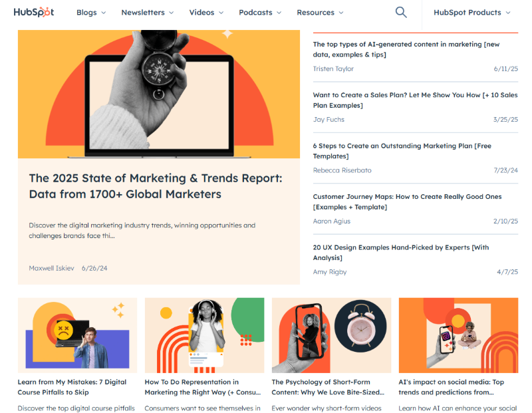Viewport: 532px width, 413px height.
Task: Open author Maxwell Iskiev's page
Action: pyautogui.click(x=51, y=268)
